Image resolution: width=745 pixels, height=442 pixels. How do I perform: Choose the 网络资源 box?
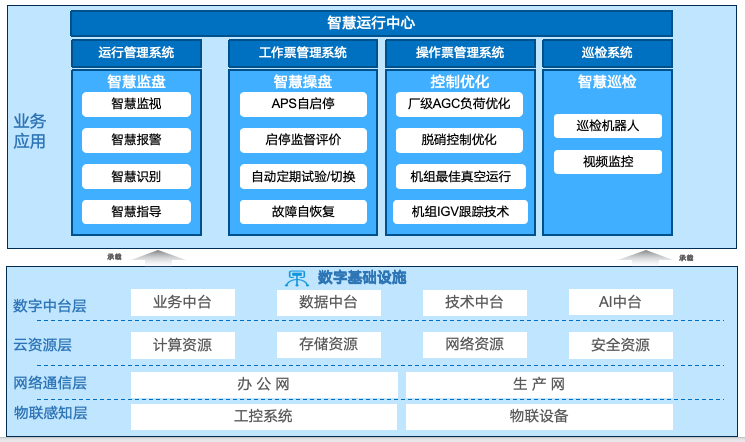[475, 345]
